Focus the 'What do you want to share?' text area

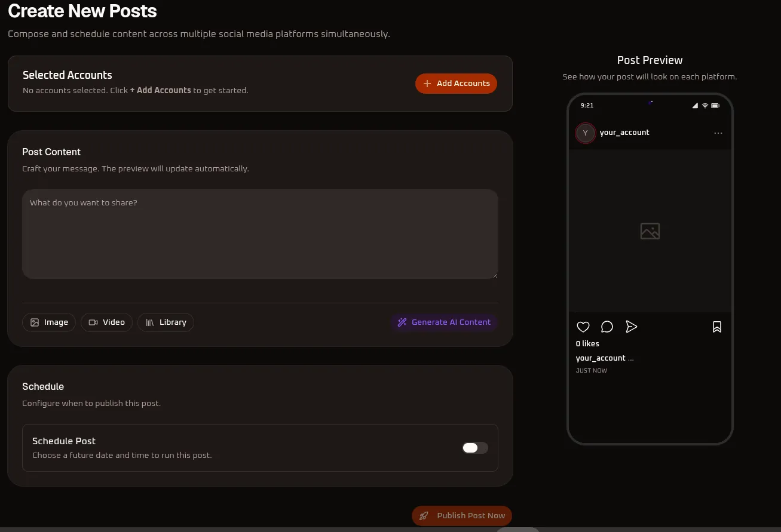pyautogui.click(x=260, y=234)
